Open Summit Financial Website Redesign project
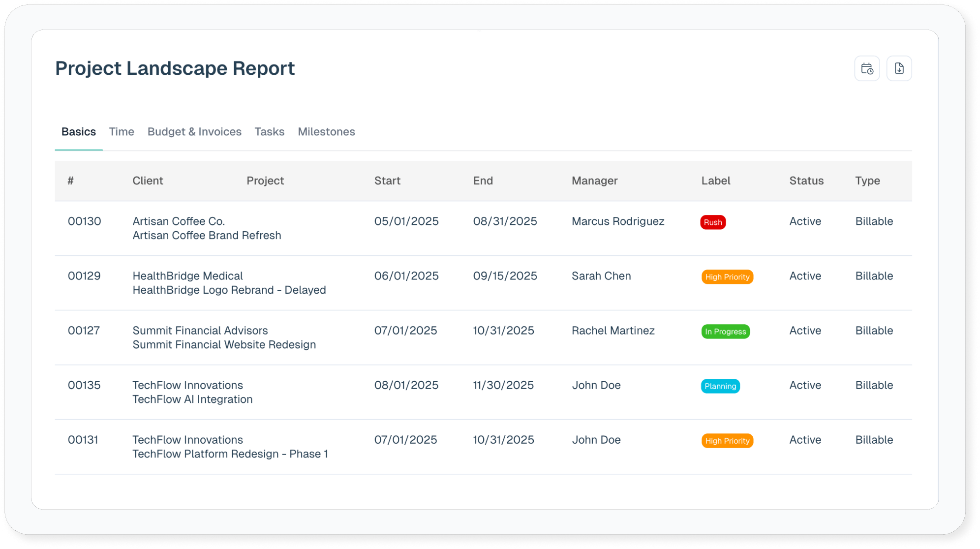980x549 pixels. 224,345
